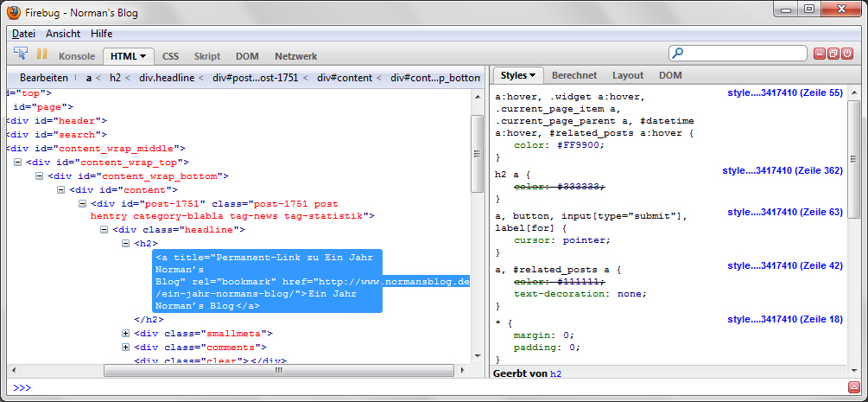The height and width of the screenshot is (402, 868).
Task: Select the div#post...ost-1751 breadcrumb
Action: (255, 78)
